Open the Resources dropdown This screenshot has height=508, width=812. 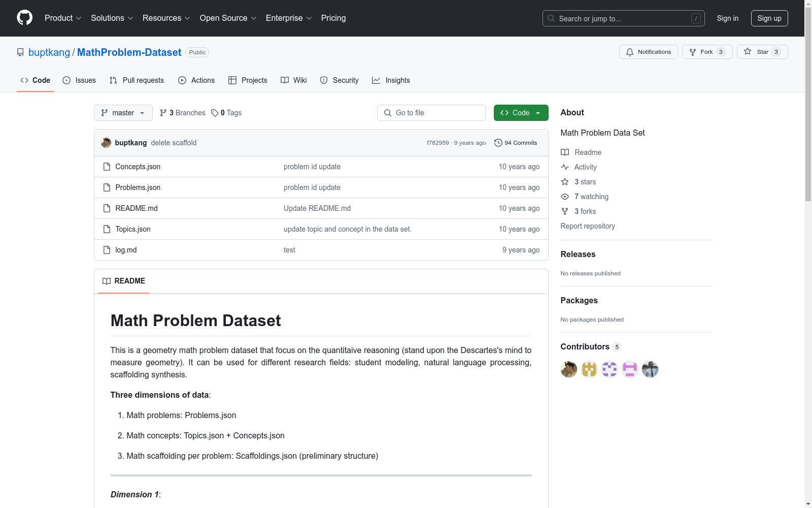pos(166,18)
